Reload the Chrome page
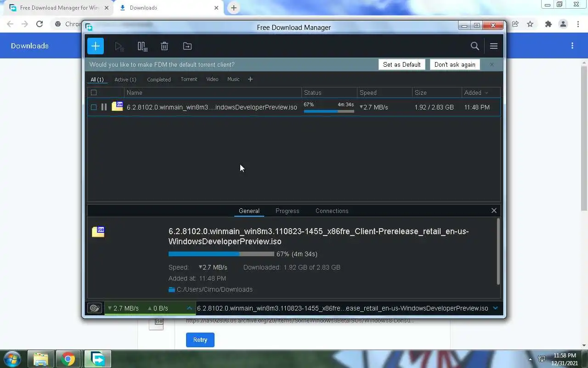The width and height of the screenshot is (588, 368). 40,24
